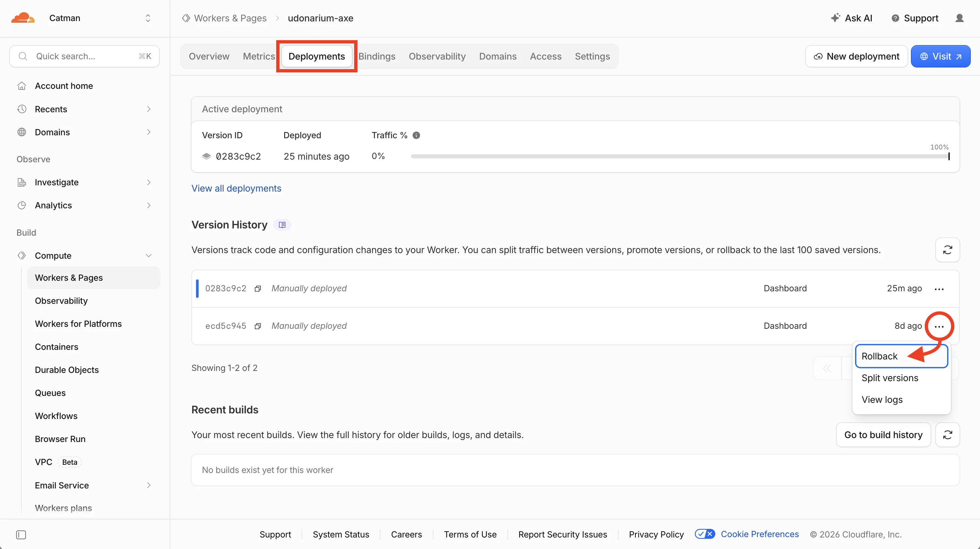Go to Account home
The image size is (980, 549).
tap(64, 86)
